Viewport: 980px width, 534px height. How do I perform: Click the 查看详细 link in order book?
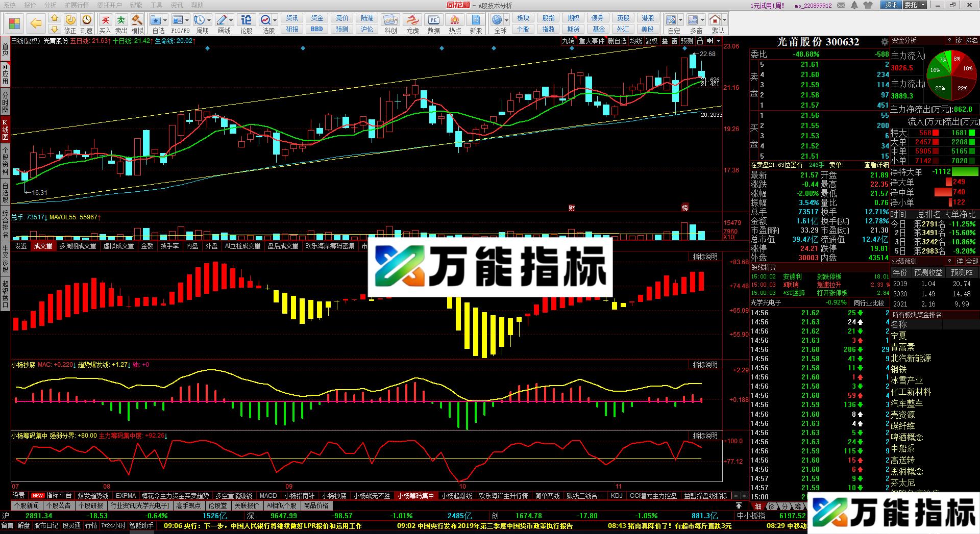pyautogui.click(x=876, y=165)
